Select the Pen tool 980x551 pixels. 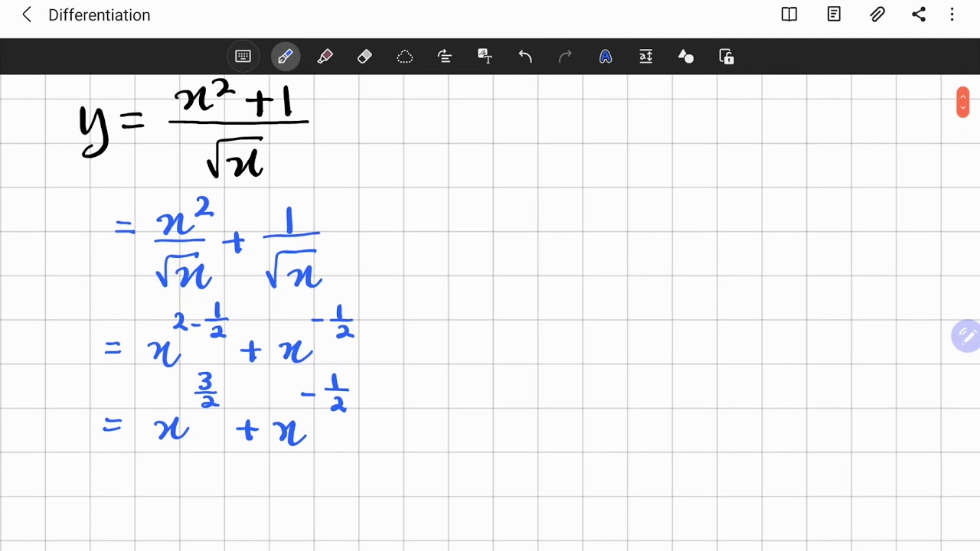point(285,57)
